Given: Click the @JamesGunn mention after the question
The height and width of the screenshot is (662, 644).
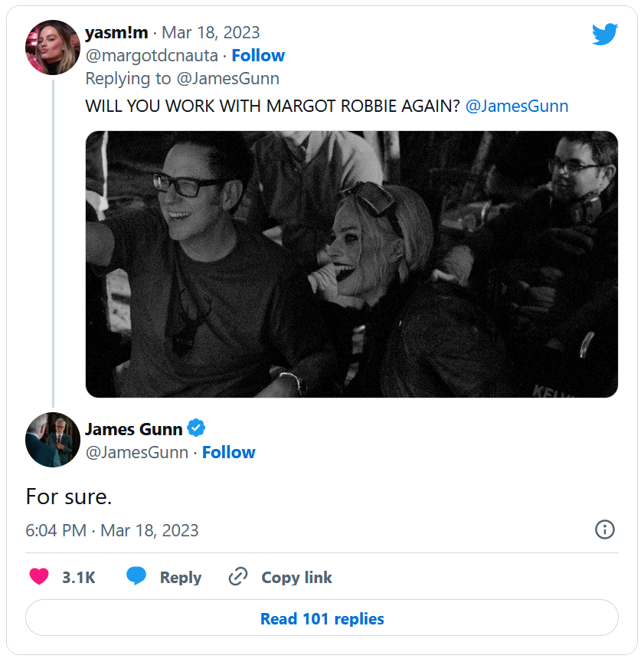Looking at the screenshot, I should (517, 106).
